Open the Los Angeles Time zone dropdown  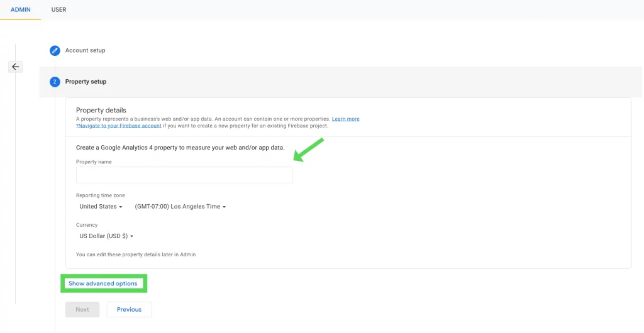pos(180,207)
